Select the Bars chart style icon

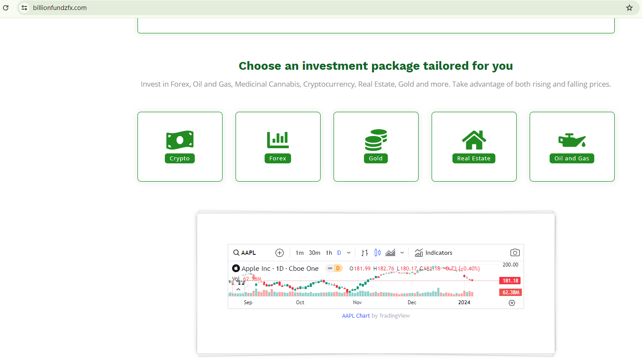point(365,253)
